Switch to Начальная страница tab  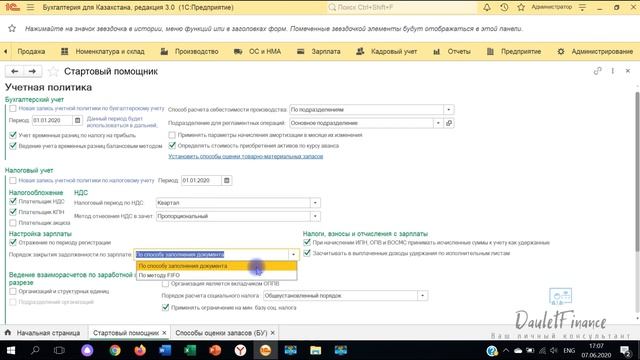point(42,333)
